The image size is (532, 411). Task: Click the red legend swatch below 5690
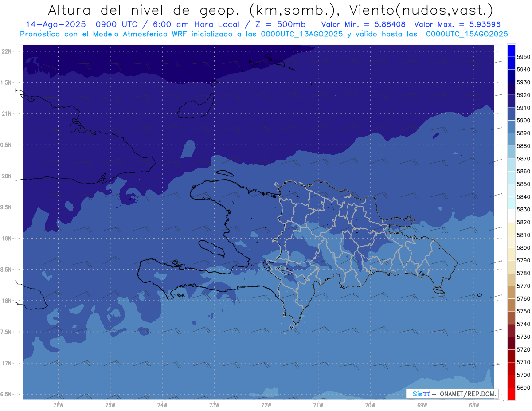click(x=511, y=394)
